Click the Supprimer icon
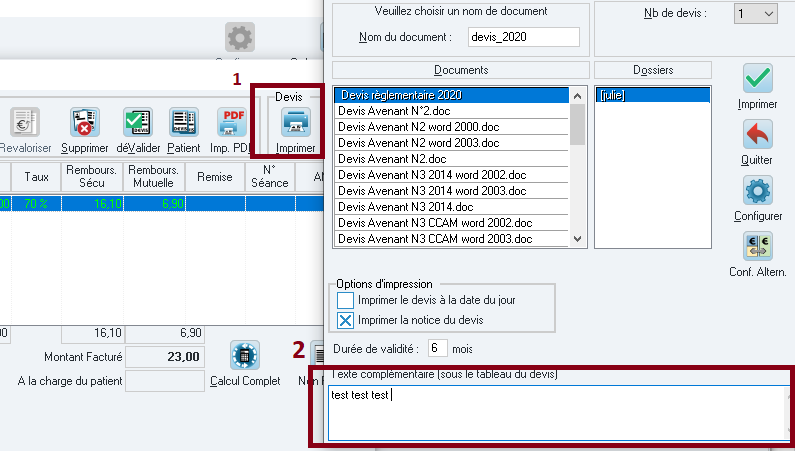Screen dimensions: 795x451 (x=85, y=122)
